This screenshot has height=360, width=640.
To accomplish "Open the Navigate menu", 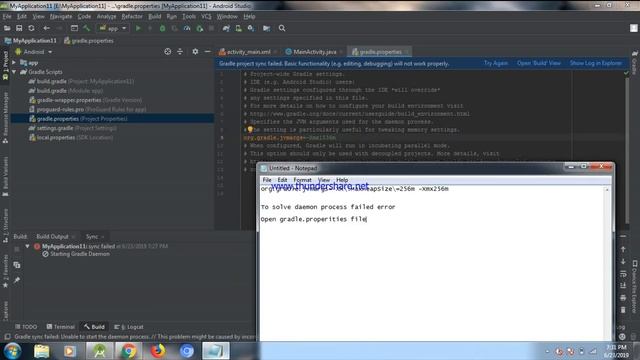I will tap(61, 16).
